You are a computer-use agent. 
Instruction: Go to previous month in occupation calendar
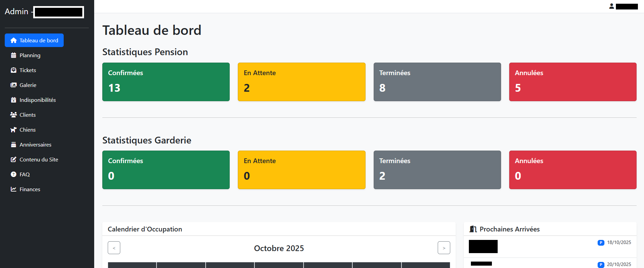coord(114,248)
